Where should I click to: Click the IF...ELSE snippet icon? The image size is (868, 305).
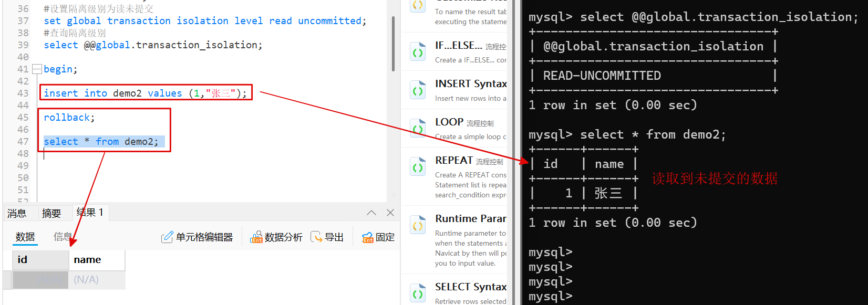coord(418,52)
